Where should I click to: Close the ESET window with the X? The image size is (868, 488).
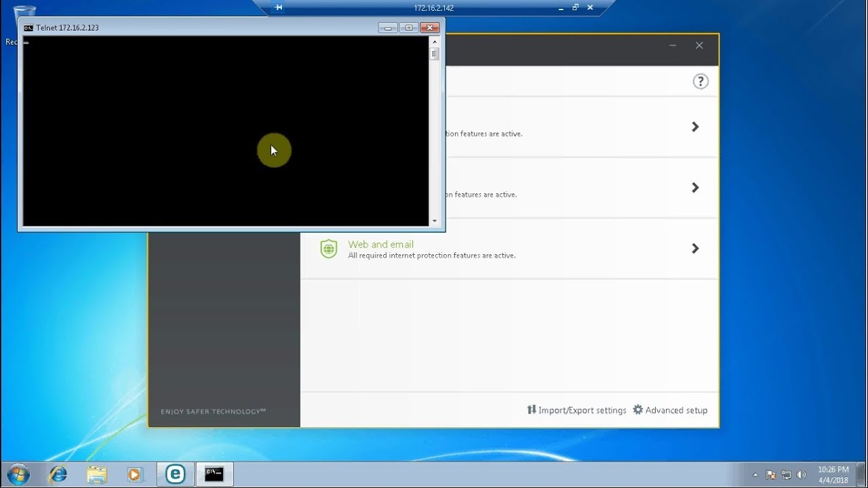pyautogui.click(x=699, y=45)
